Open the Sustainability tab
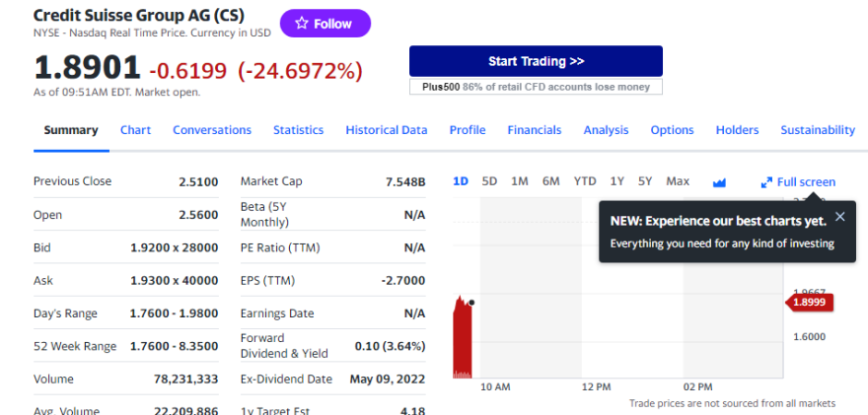This screenshot has height=415, width=868. pyautogui.click(x=817, y=130)
